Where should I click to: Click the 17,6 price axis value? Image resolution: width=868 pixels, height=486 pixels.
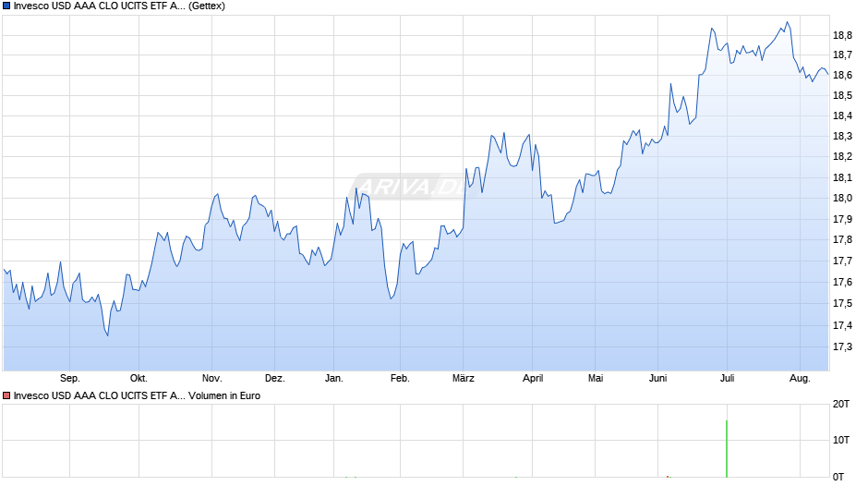tap(842, 283)
